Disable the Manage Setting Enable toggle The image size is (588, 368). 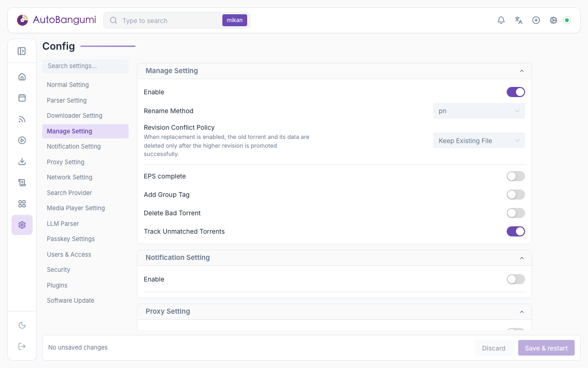[x=516, y=92]
